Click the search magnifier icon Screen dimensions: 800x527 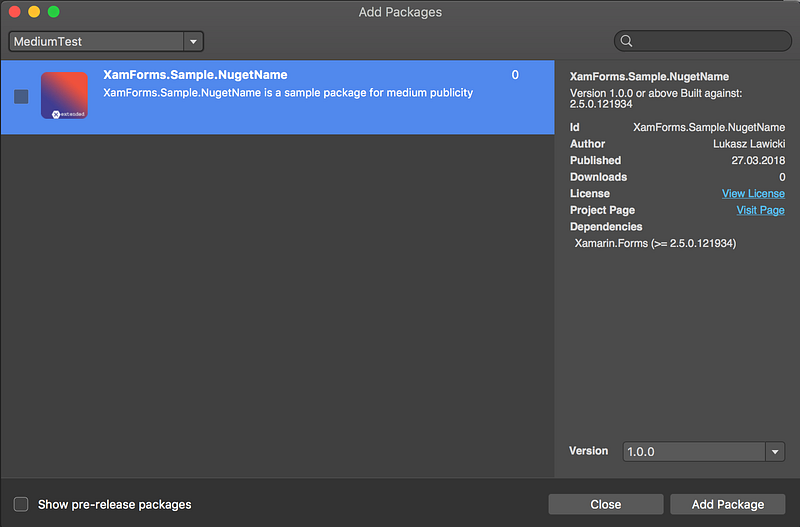[627, 41]
